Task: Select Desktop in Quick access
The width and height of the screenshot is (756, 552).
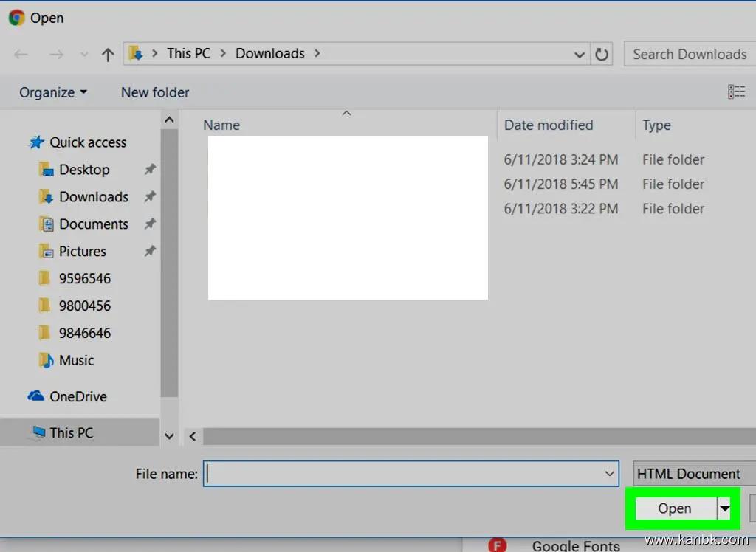Action: pyautogui.click(x=84, y=170)
